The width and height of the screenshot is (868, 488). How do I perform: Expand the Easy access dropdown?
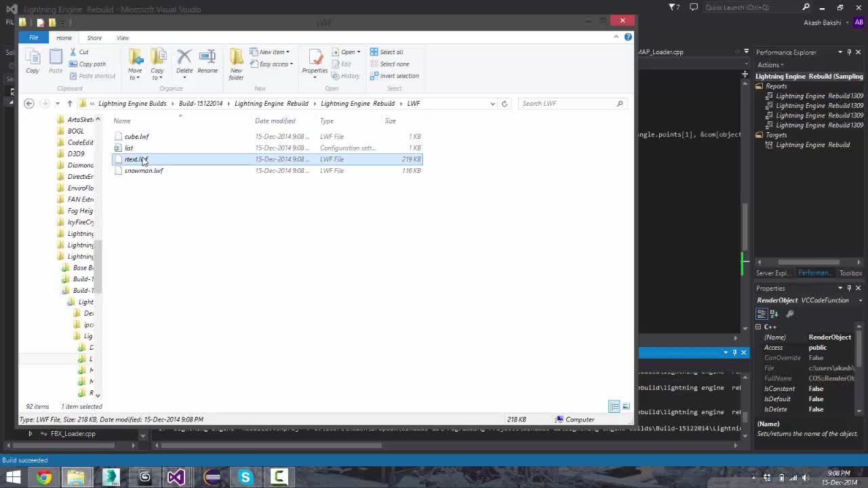271,64
